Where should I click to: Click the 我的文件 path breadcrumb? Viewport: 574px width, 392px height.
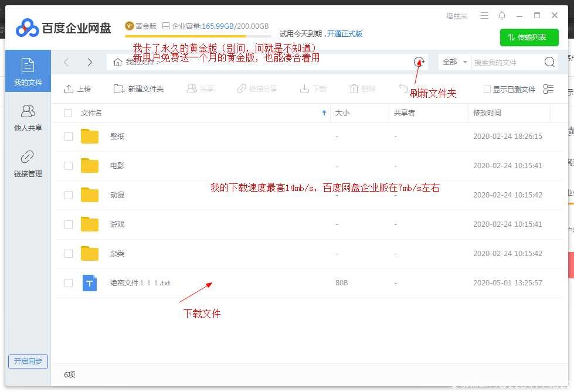click(140, 62)
